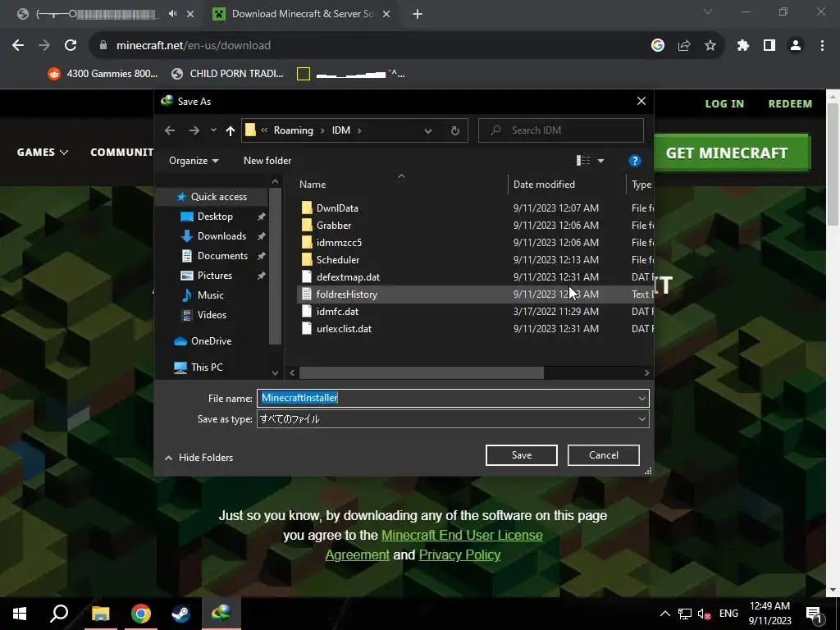Select the Scheduler folder
The height and width of the screenshot is (630, 840).
coord(337,259)
